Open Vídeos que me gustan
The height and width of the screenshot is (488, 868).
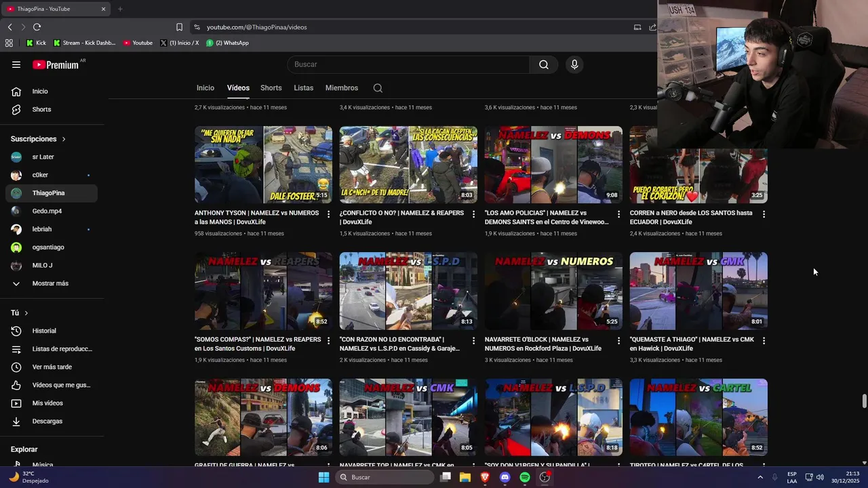(52, 385)
